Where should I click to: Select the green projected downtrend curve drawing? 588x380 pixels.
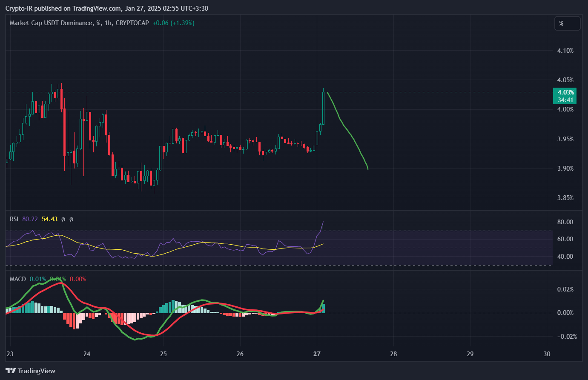point(347,131)
